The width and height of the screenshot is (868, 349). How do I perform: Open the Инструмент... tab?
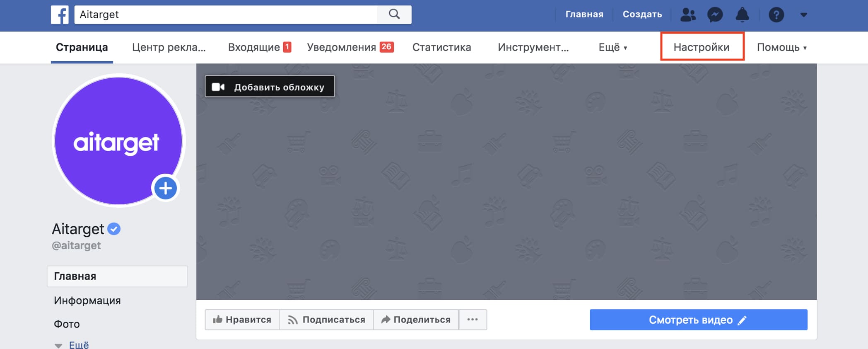click(x=533, y=47)
